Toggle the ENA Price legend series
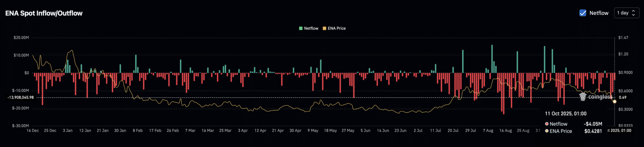This screenshot has height=147, width=644. tap(334, 28)
